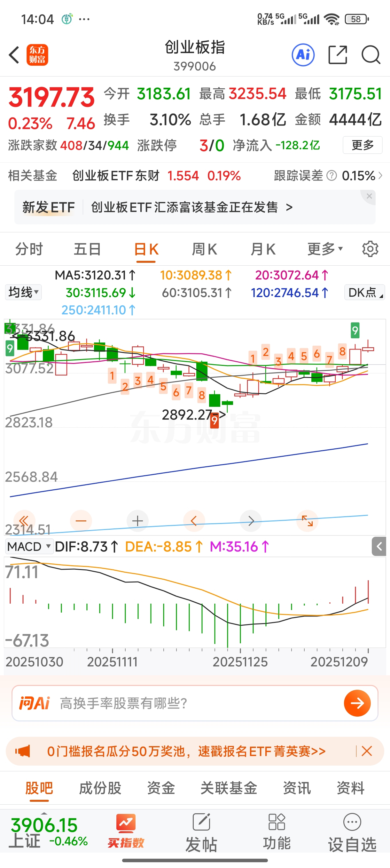Tap the 3197.73 current index price
390x868 pixels.
click(x=51, y=97)
